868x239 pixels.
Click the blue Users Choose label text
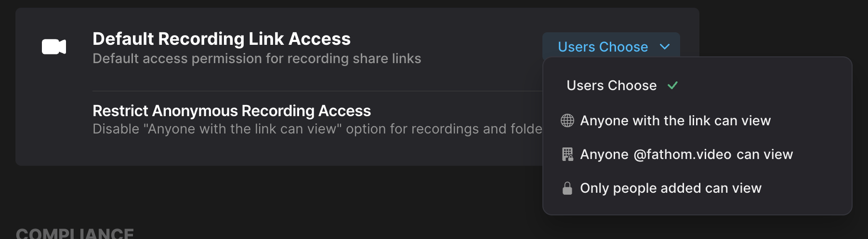click(603, 47)
